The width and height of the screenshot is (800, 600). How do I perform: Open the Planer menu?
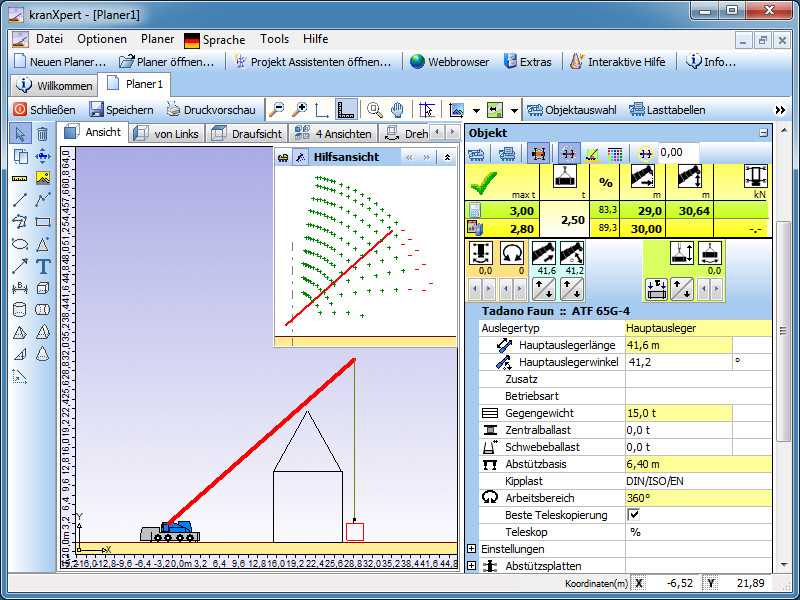coord(157,39)
